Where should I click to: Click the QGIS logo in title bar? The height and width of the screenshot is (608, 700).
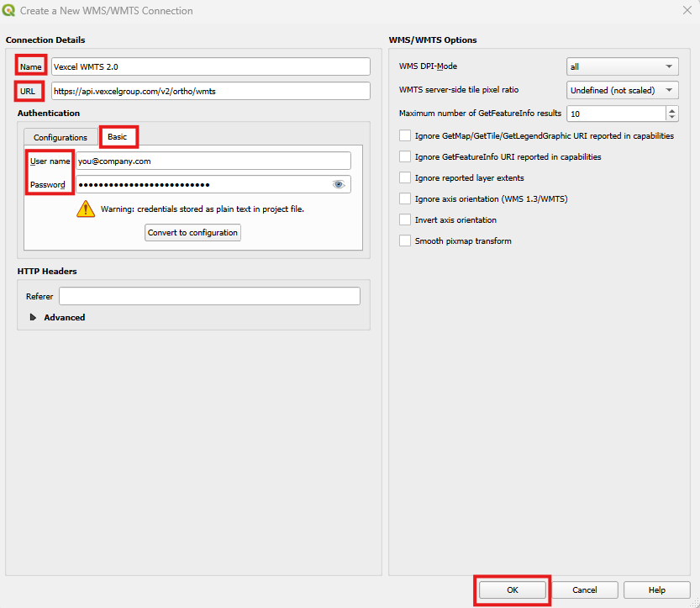[x=9, y=11]
